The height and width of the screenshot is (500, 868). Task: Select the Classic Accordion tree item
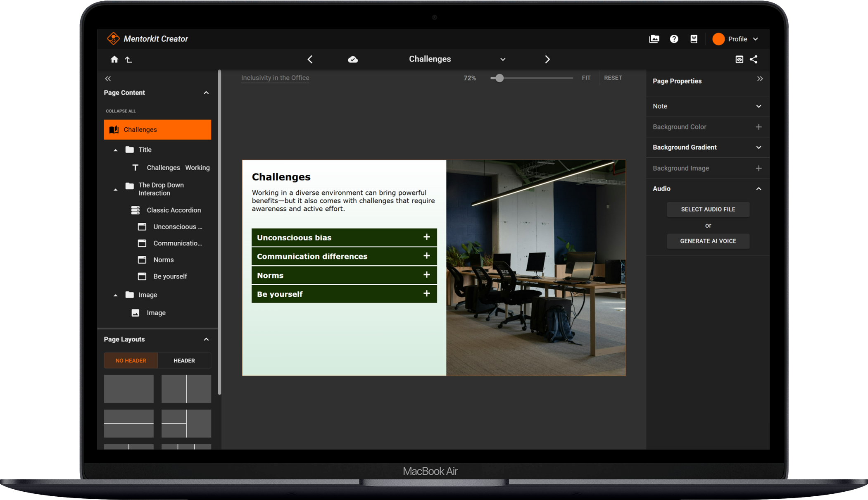(x=174, y=210)
